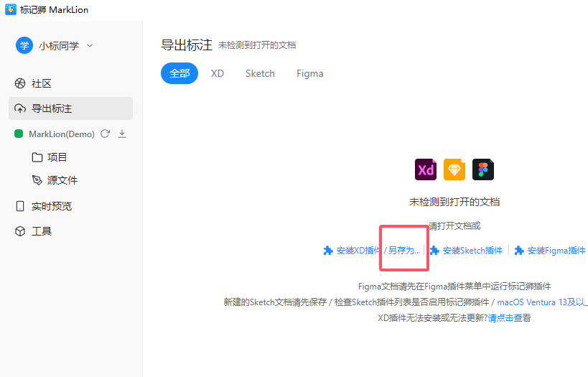Expand the 小标同学 account dropdown
588x377 pixels.
click(x=90, y=46)
